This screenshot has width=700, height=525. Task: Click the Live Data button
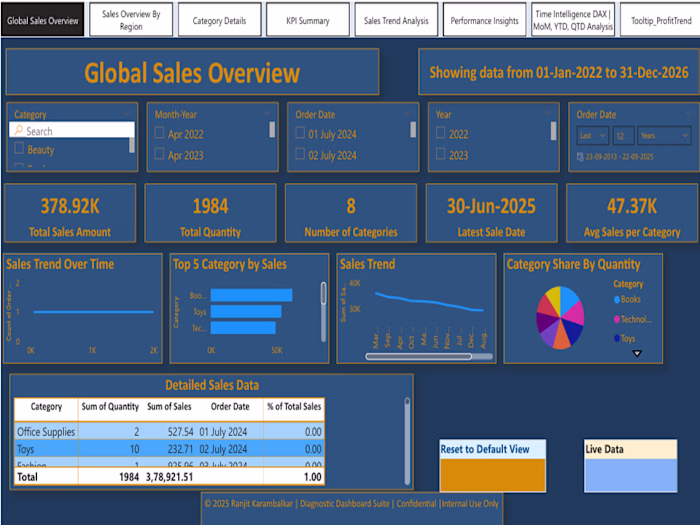[x=630, y=466]
